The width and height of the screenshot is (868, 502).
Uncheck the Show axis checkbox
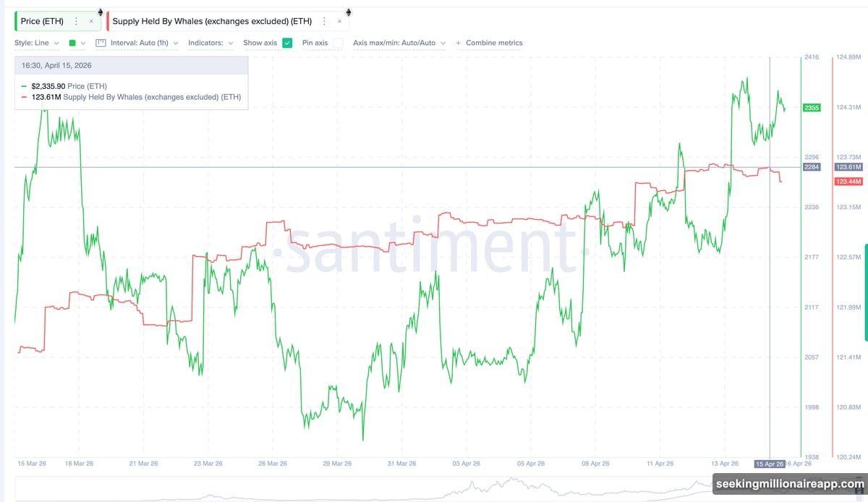pos(287,43)
